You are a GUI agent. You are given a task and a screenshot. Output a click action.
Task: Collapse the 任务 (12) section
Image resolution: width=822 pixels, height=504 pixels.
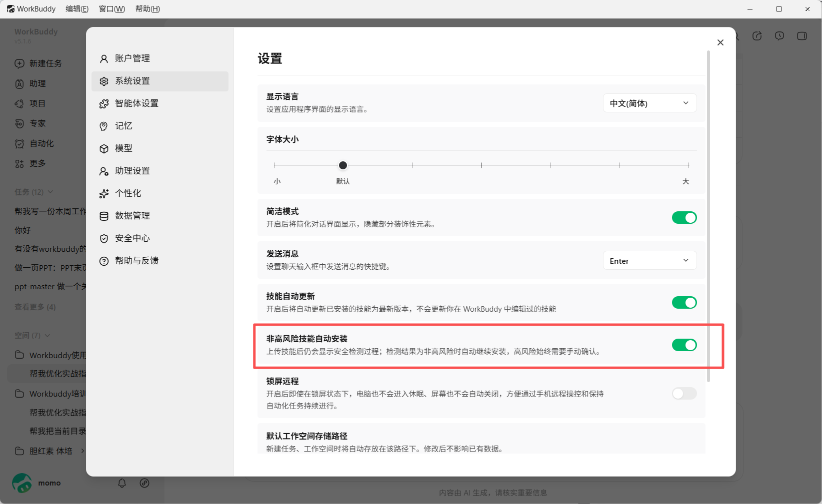pyautogui.click(x=50, y=192)
